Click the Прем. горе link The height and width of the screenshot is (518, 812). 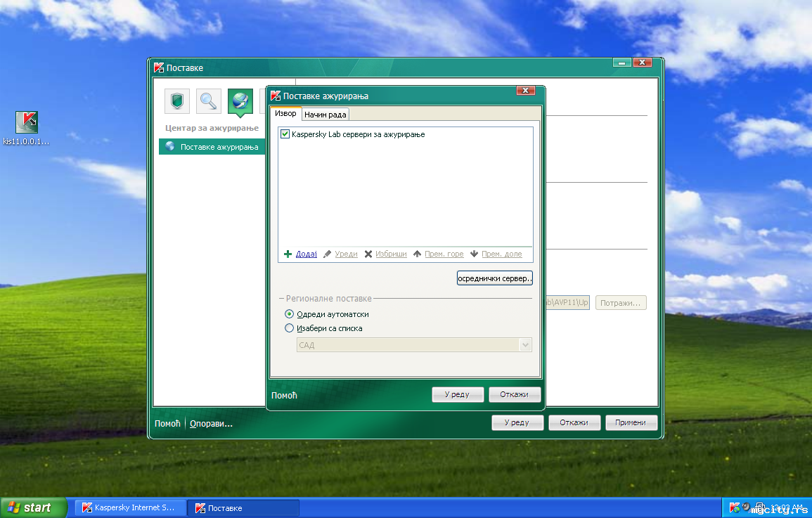(444, 254)
